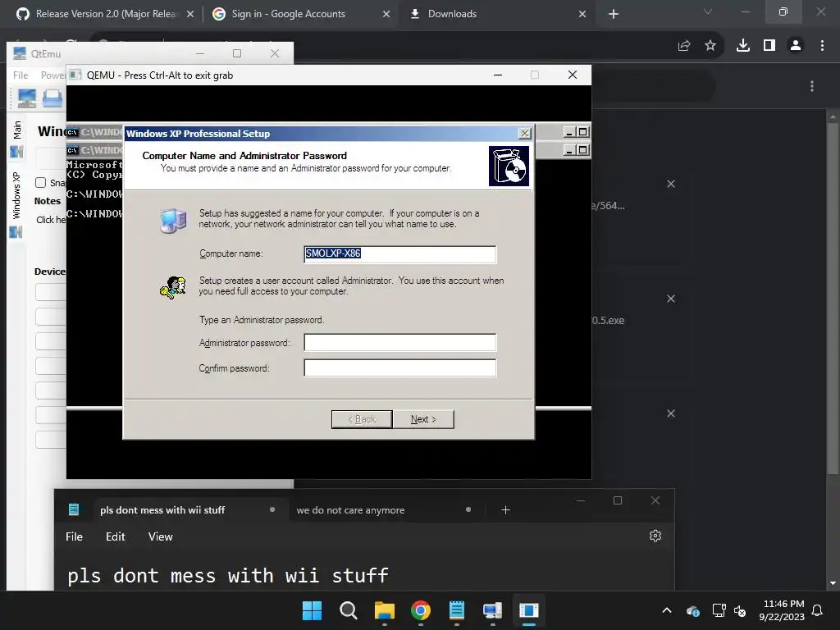The height and width of the screenshot is (630, 840).
Task: Open Chrome three-dot menu
Action: pos(822,46)
